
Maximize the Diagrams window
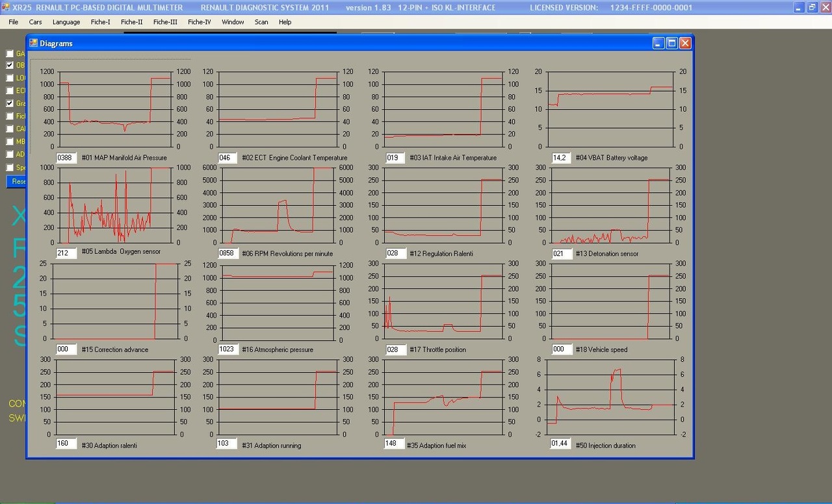(672, 43)
